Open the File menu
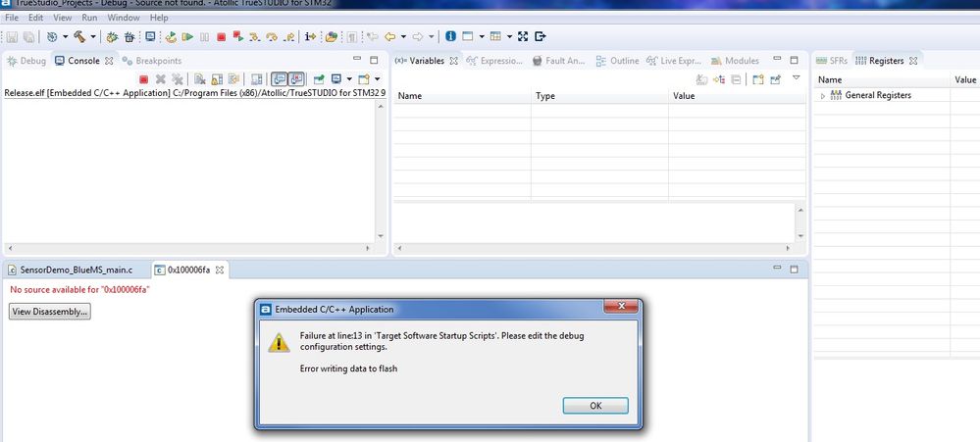 tap(12, 18)
